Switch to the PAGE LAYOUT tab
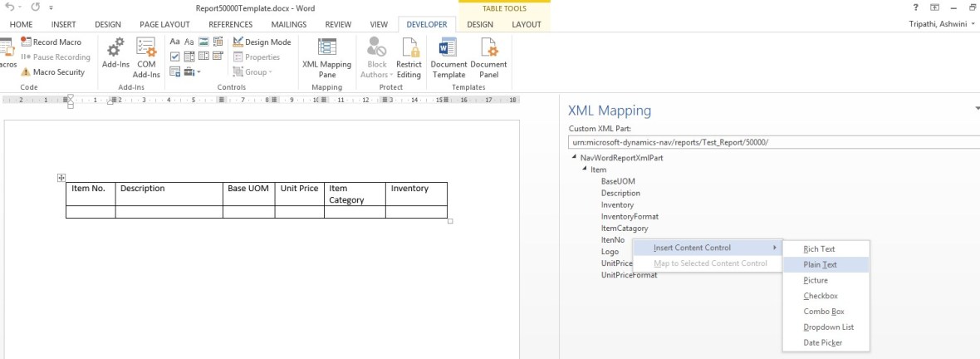 164,25
